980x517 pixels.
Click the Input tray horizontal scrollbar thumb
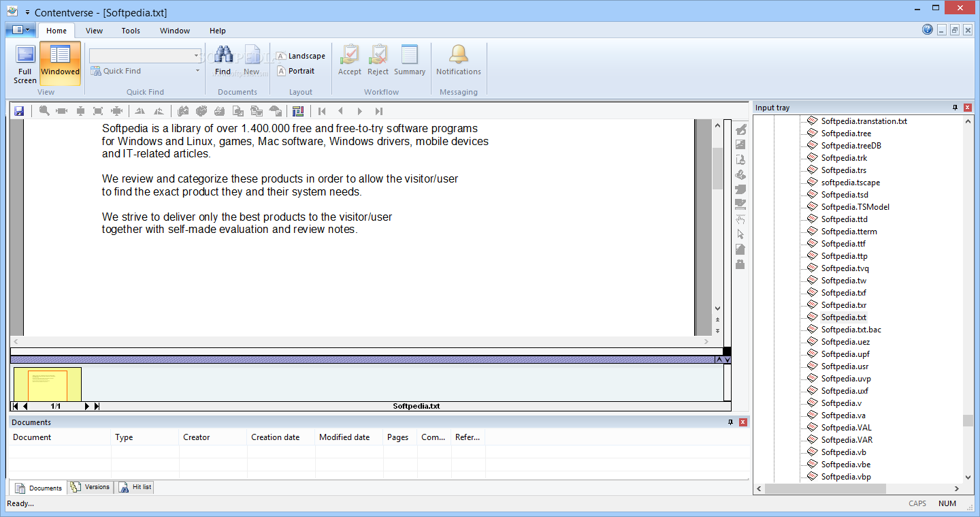point(826,489)
